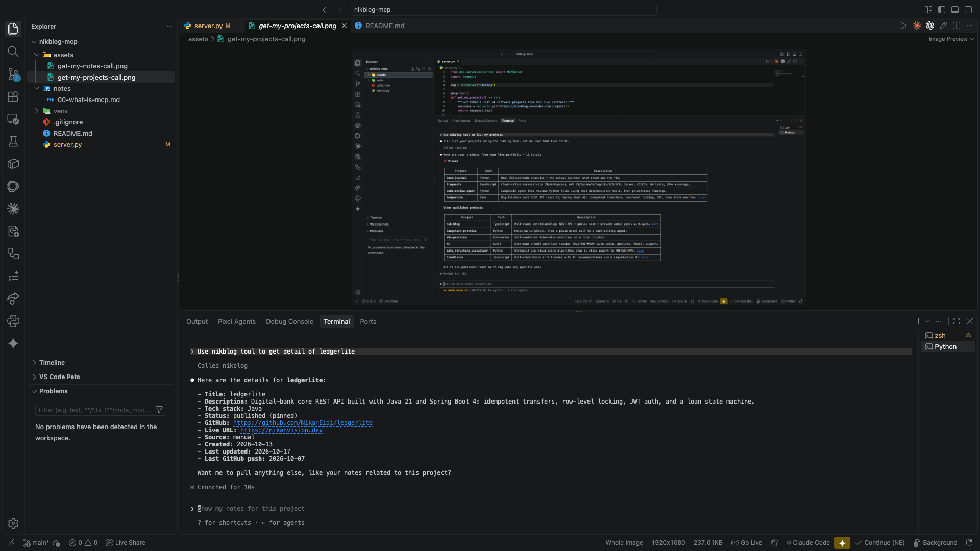980x551 pixels.
Task: Toggle the bottom panel layout button
Action: [x=955, y=10]
